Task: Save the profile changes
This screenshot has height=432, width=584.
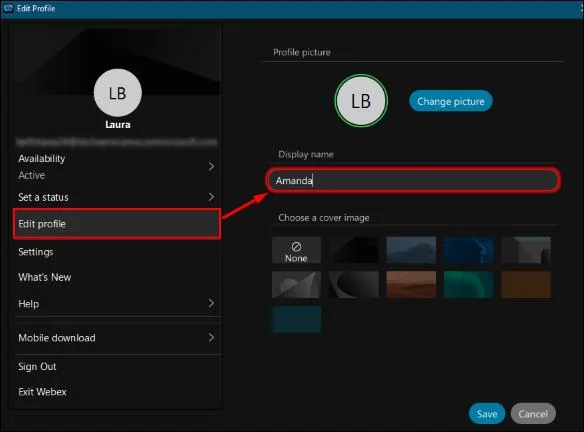Action: 487,413
